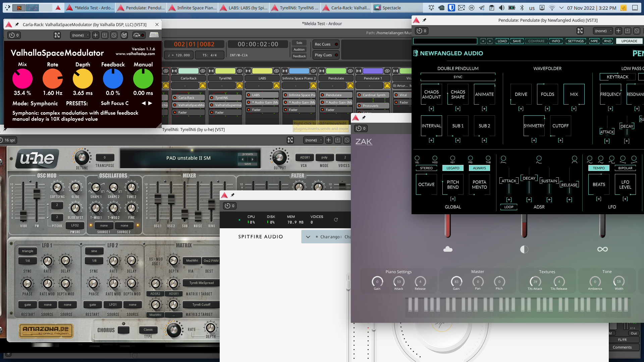This screenshot has width=644, height=362.
Task: Click the SAVE button in Pendulate
Action: tap(517, 41)
